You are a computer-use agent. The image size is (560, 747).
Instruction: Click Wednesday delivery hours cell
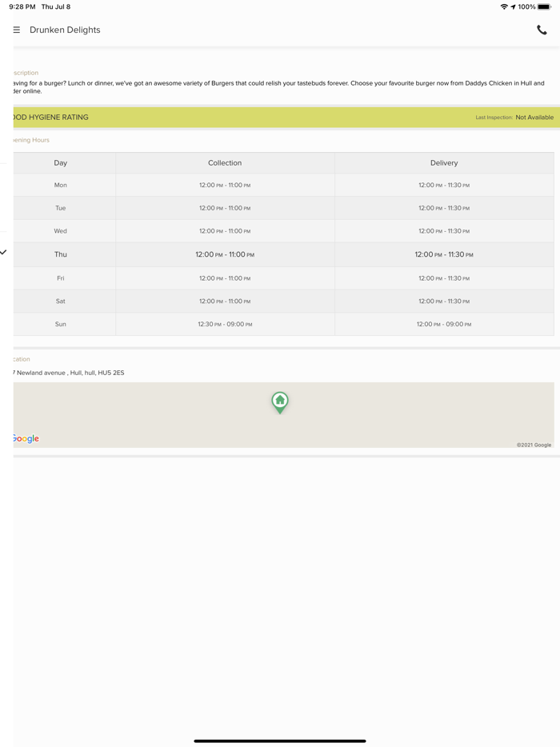[x=444, y=230]
